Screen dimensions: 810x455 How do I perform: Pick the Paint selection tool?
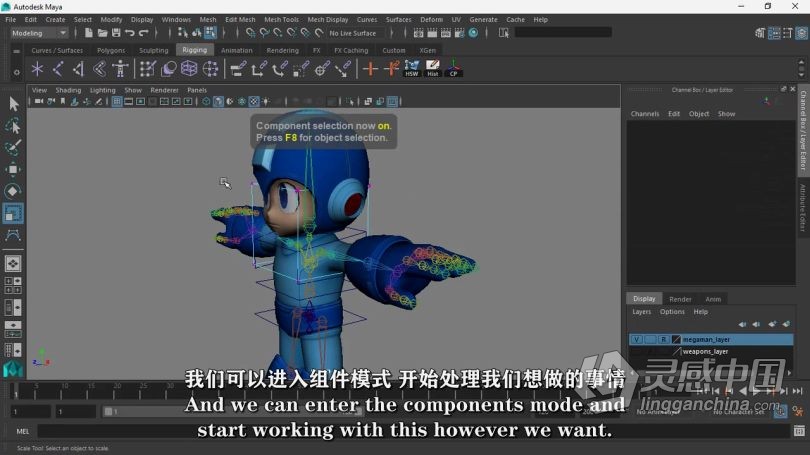[13, 147]
